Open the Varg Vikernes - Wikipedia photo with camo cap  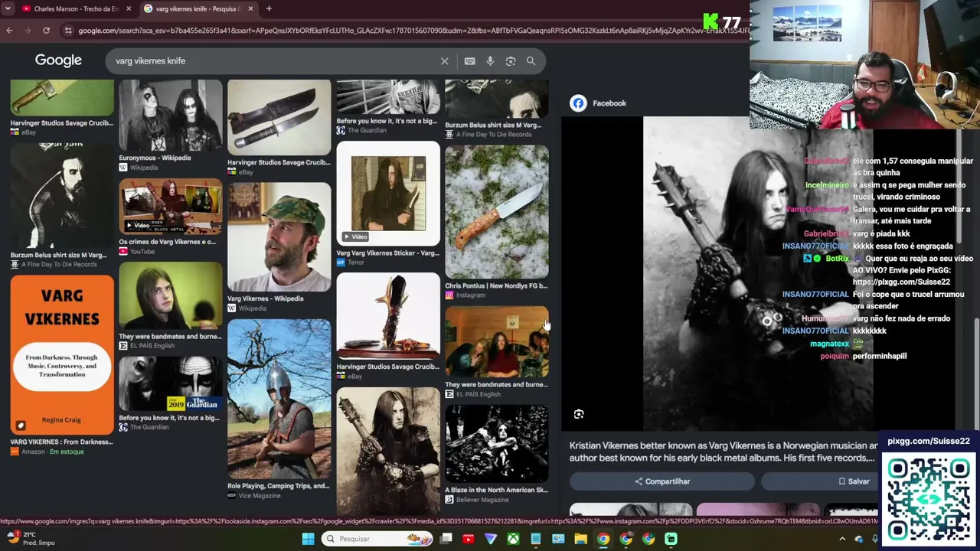point(279,237)
